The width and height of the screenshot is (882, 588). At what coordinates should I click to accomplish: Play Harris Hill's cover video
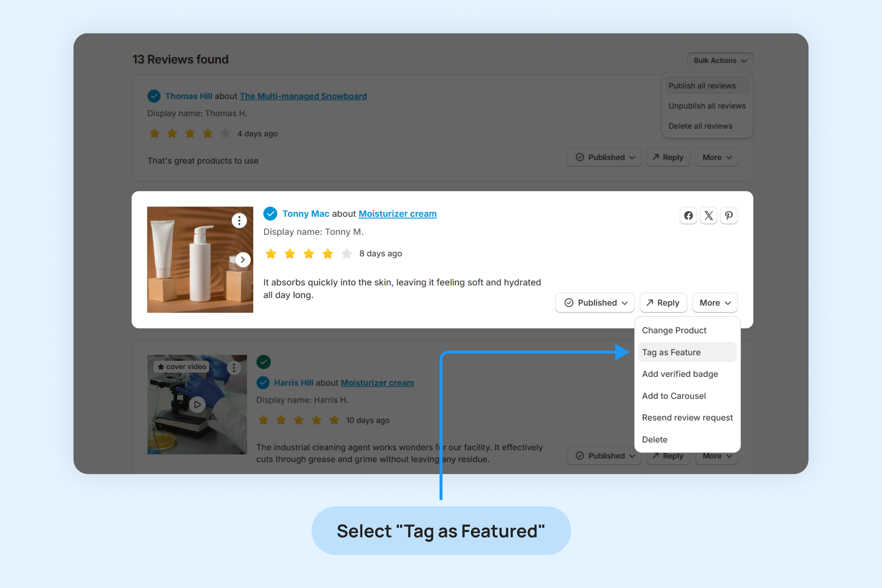click(x=197, y=405)
